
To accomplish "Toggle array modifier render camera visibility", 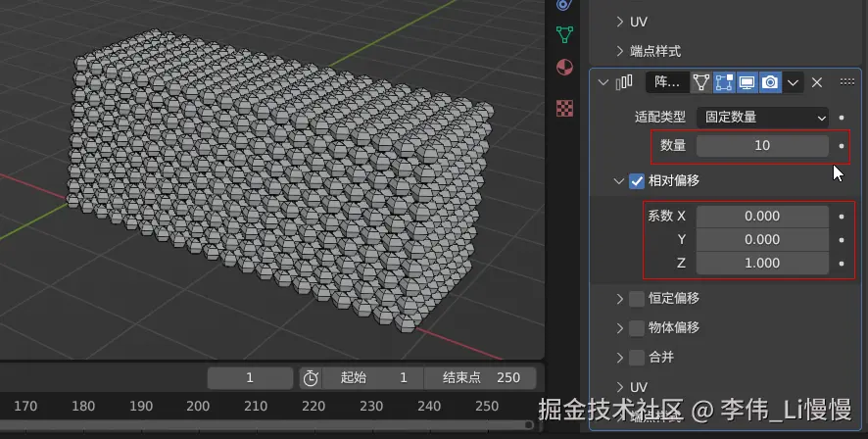I will point(770,82).
